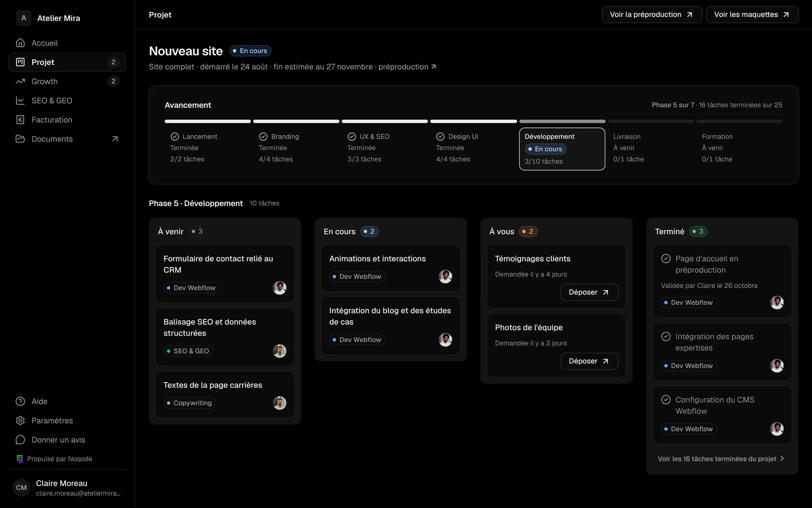The height and width of the screenshot is (508, 812).
Task: Click the Documents folder icon
Action: click(x=21, y=139)
